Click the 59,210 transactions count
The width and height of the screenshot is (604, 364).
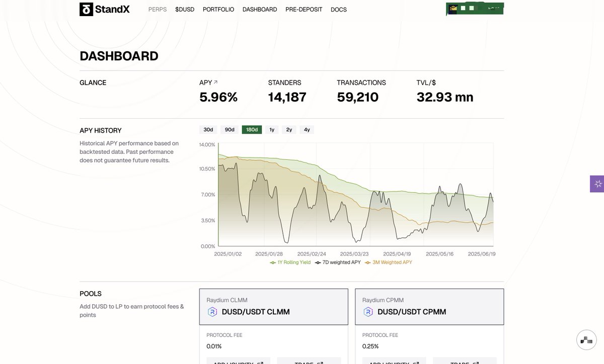pos(358,97)
